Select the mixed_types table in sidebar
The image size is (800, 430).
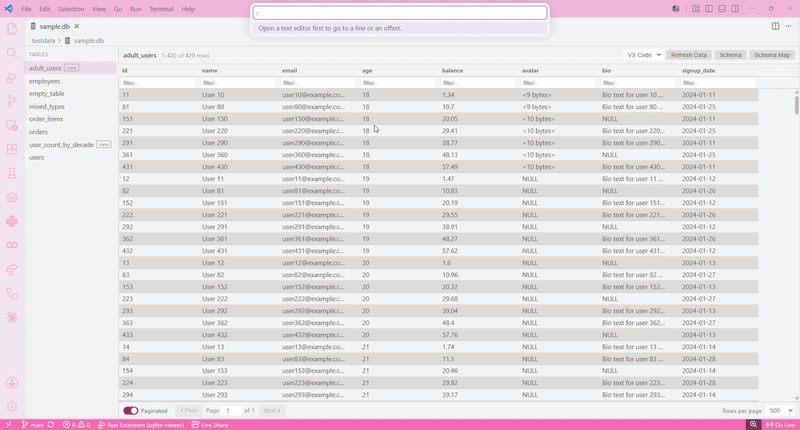70,107
